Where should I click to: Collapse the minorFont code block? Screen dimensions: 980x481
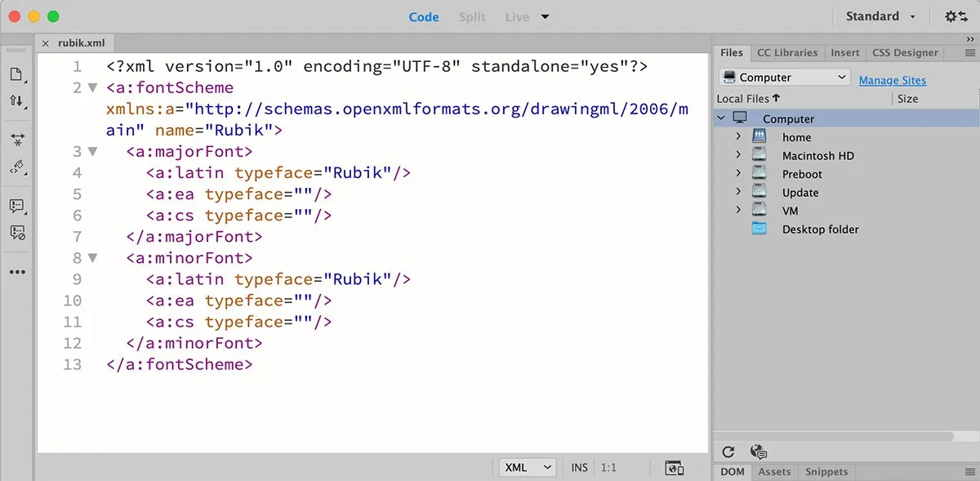point(91,257)
